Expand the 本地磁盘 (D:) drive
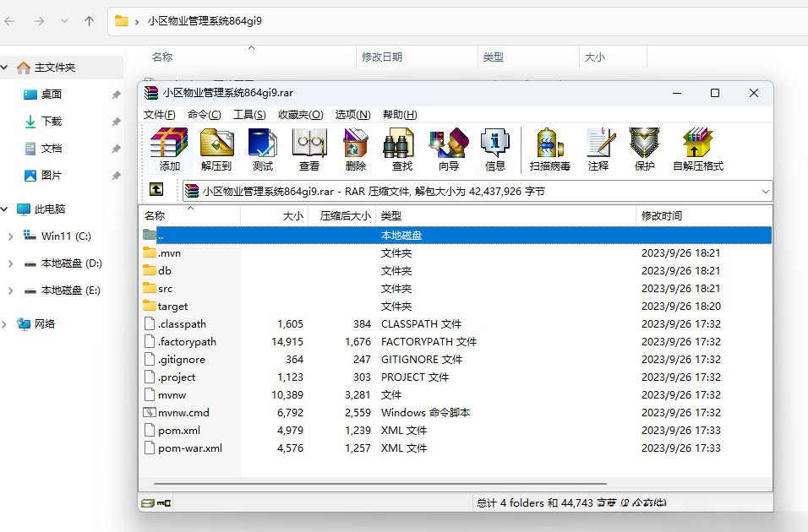 pos(10,263)
